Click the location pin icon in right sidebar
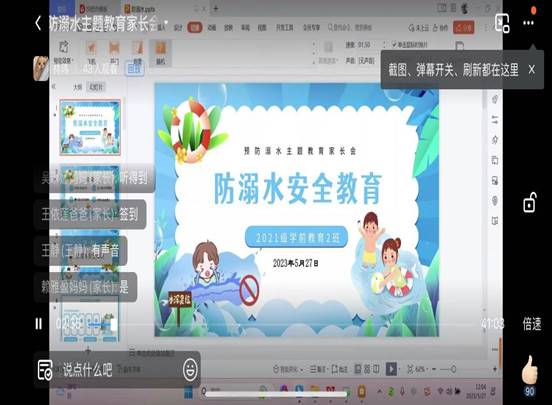 (x=495, y=201)
